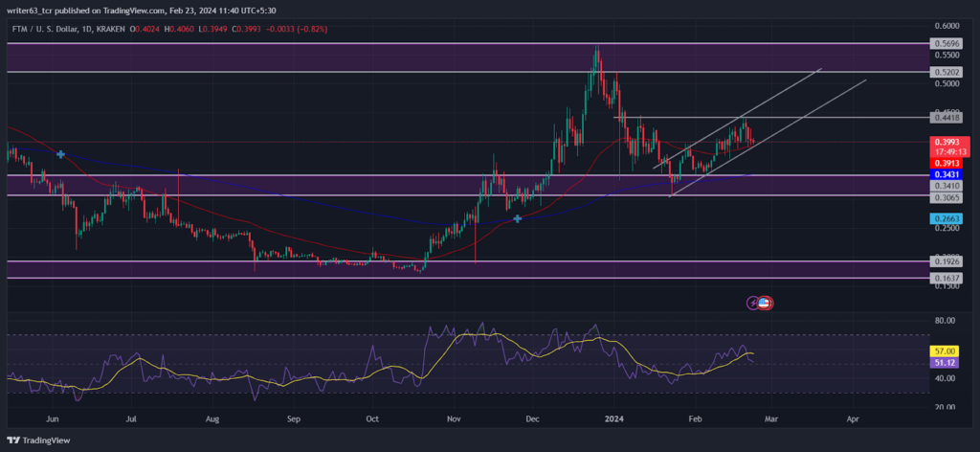The width and height of the screenshot is (980, 452).
Task: Click the low value L0.3949
Action: click(x=212, y=29)
